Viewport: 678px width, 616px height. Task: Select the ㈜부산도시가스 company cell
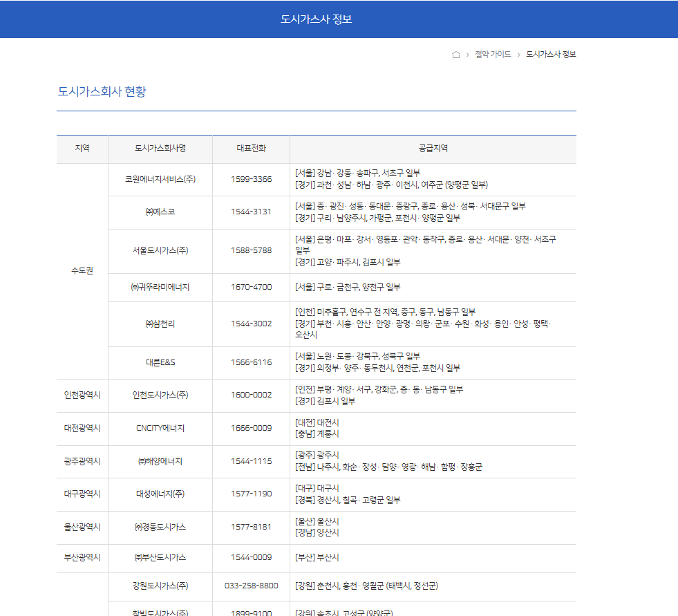(160, 558)
